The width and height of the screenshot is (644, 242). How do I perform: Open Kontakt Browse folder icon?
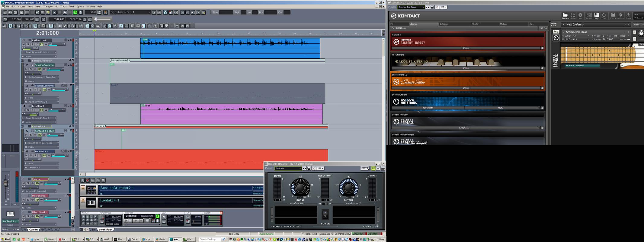coord(565,16)
